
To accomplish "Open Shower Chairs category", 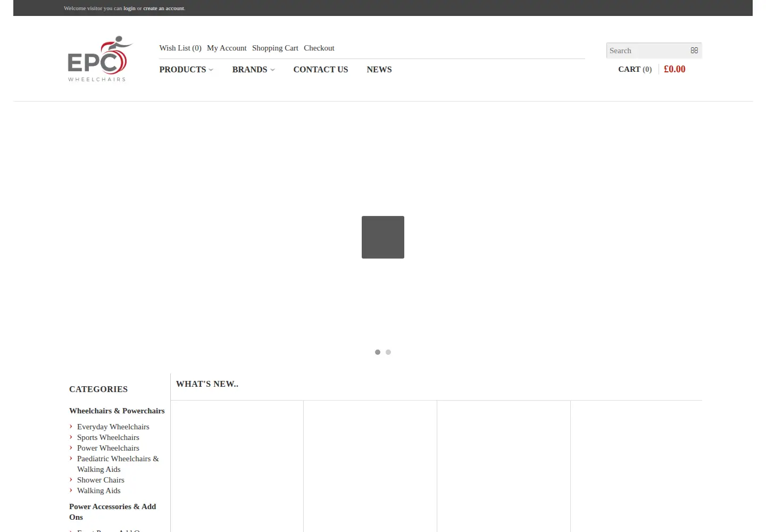I will pyautogui.click(x=101, y=480).
